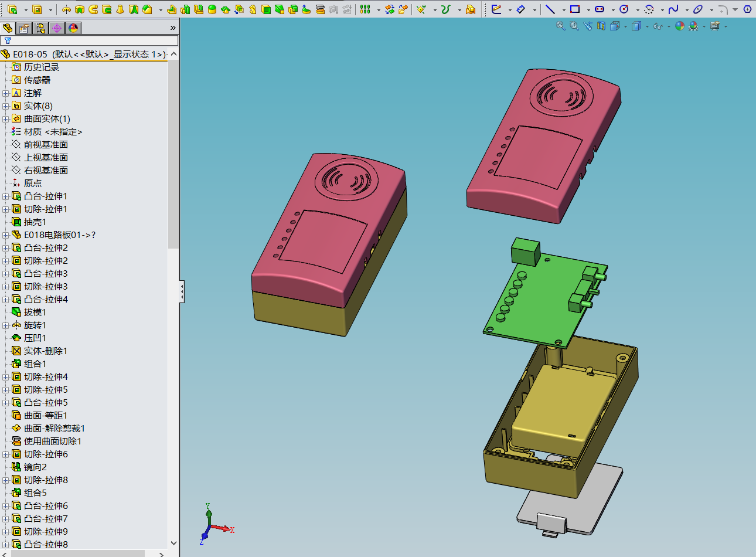Show more panel tabs with double chevron
756x557 pixels.
(173, 28)
